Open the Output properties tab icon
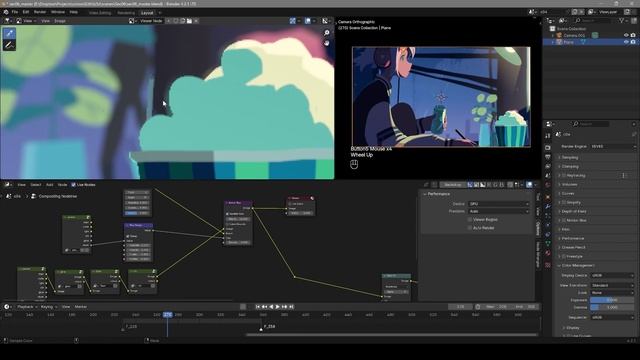 pos(548,157)
